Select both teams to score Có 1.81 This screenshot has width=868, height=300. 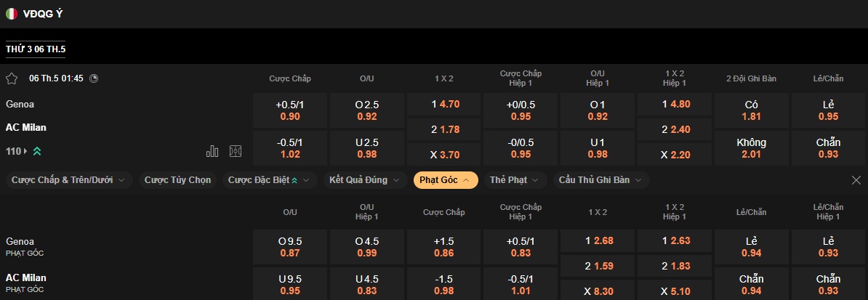[752, 110]
